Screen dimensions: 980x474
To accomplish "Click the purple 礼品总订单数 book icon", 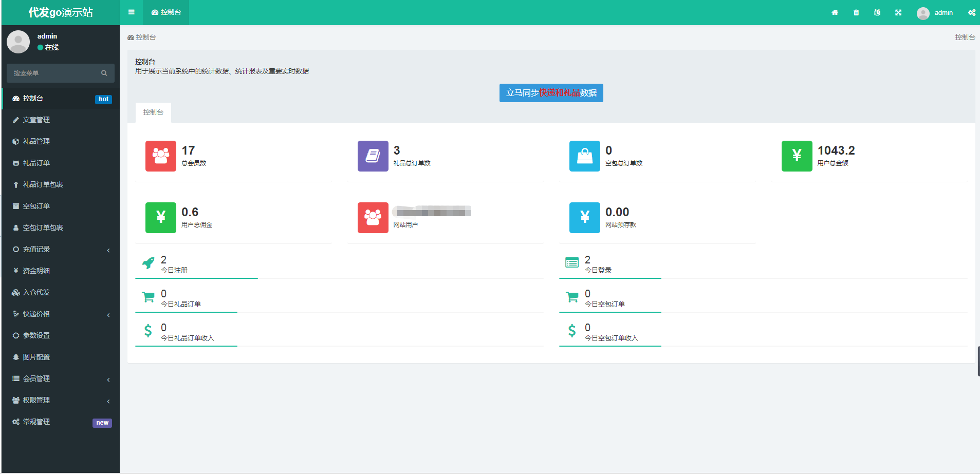I will pyautogui.click(x=373, y=156).
